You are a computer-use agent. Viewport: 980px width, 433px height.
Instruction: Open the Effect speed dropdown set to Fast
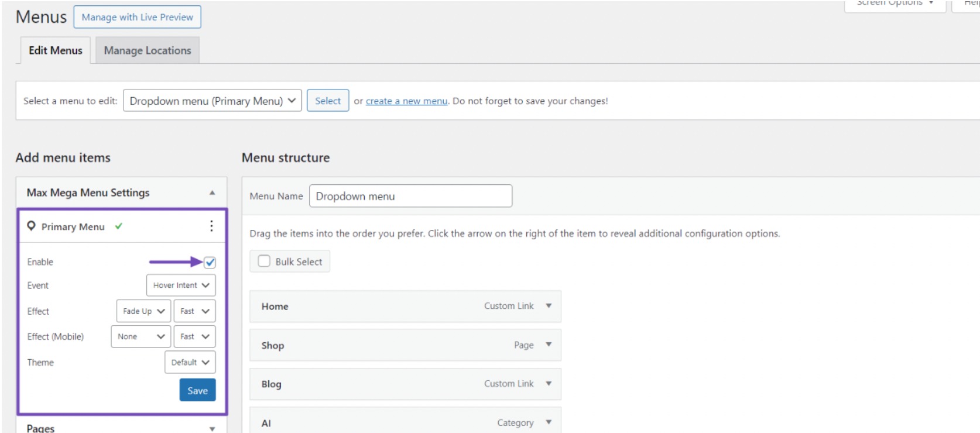click(x=195, y=311)
